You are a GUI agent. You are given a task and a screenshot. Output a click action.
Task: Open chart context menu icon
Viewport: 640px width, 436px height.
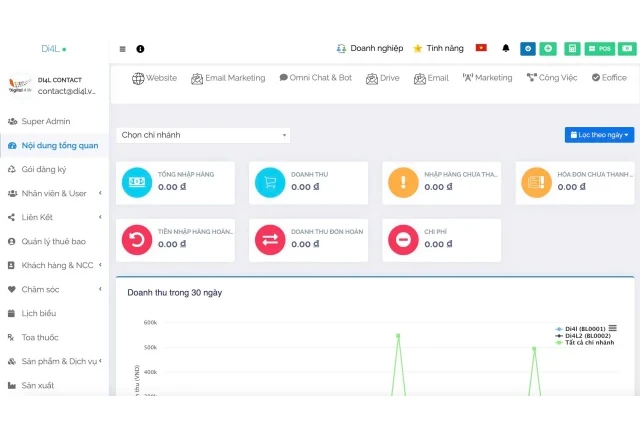pos(612,328)
